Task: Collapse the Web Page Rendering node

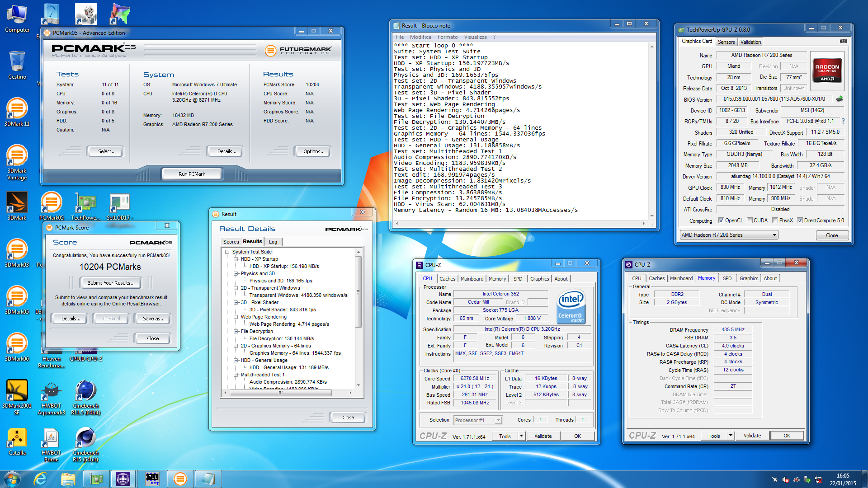Action: pos(236,317)
